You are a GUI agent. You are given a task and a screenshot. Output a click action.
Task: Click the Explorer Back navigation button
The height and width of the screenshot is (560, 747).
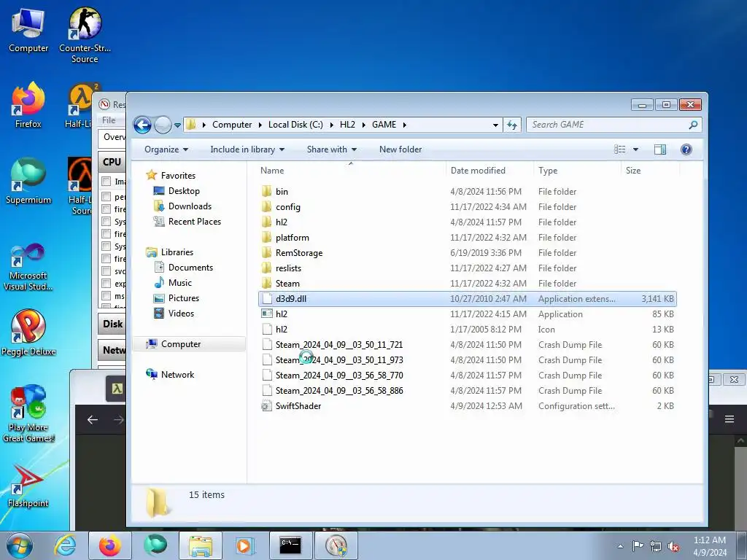click(x=142, y=125)
